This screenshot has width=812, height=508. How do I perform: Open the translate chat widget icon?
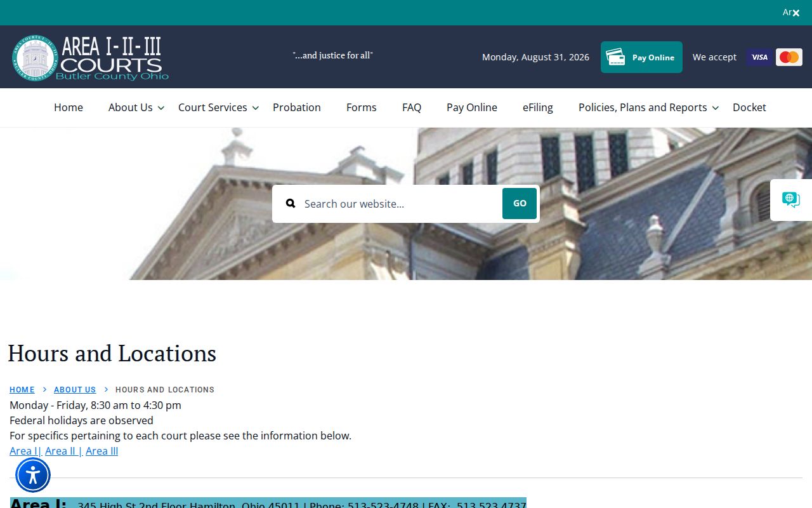pyautogui.click(x=790, y=200)
